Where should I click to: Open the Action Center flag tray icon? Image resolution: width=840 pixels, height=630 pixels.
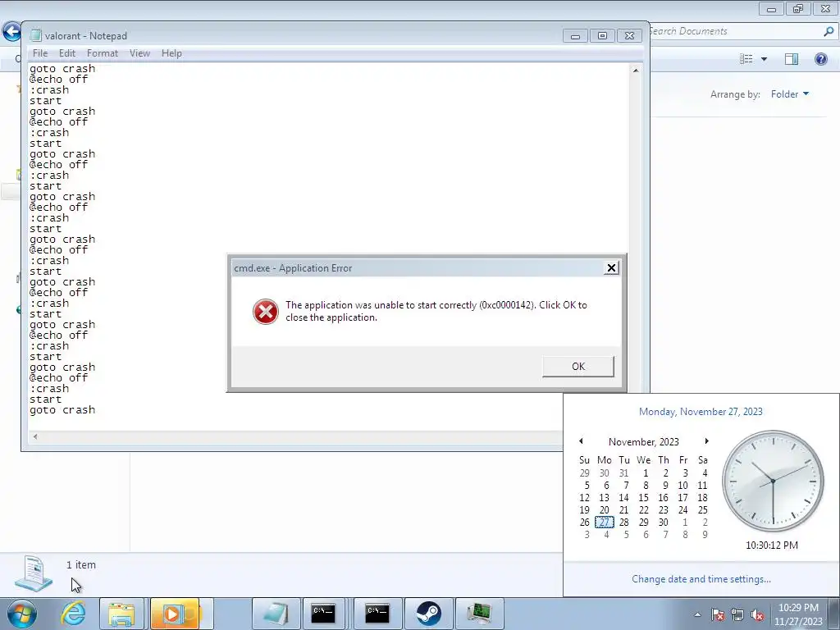coord(718,615)
